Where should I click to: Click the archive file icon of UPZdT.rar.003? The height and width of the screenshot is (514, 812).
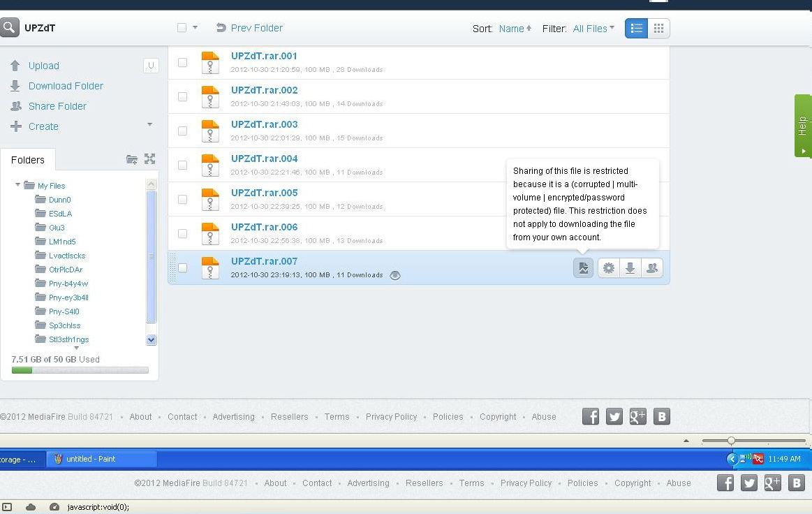tap(209, 131)
